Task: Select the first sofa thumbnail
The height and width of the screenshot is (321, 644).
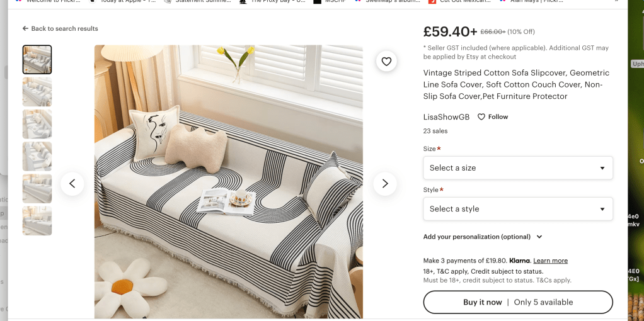Action: [37, 60]
